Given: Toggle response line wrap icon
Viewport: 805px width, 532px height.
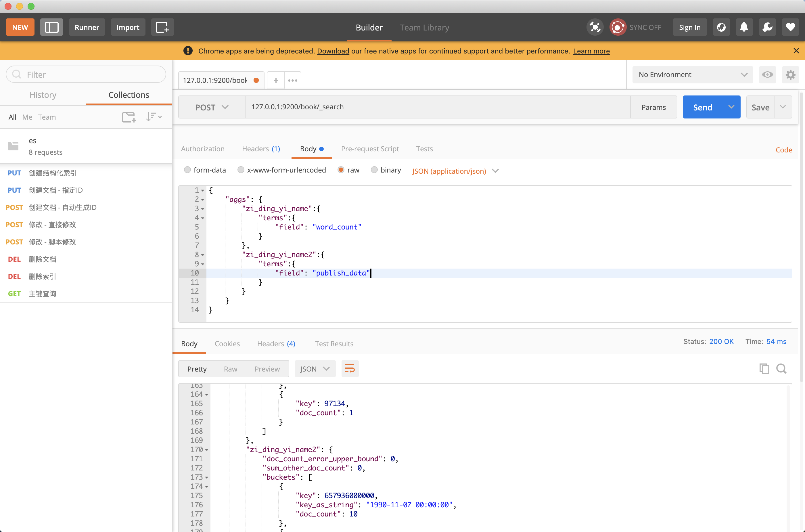Looking at the screenshot, I should [350, 369].
